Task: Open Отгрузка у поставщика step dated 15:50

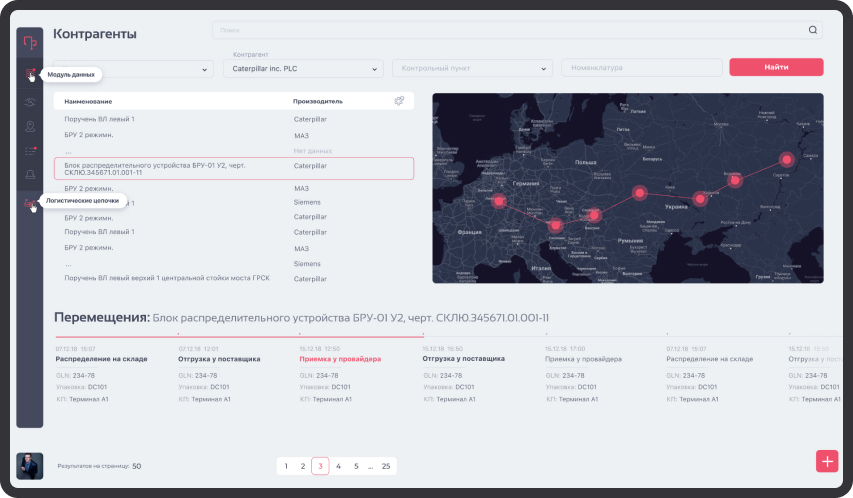Action: 463,358
